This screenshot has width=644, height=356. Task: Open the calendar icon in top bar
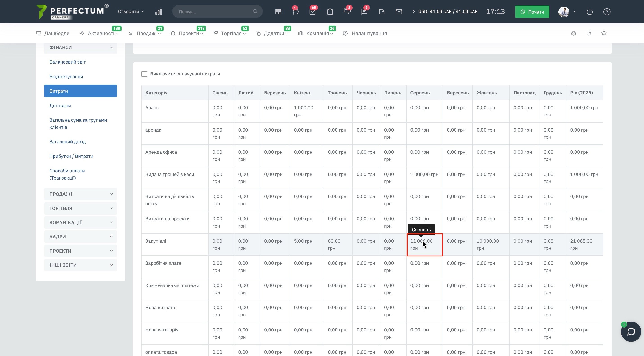(278, 12)
